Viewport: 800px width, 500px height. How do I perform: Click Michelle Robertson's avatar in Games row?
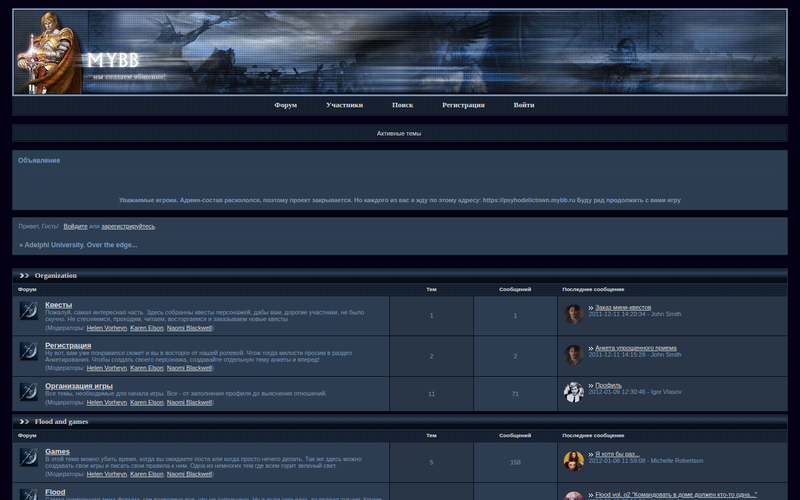(574, 460)
